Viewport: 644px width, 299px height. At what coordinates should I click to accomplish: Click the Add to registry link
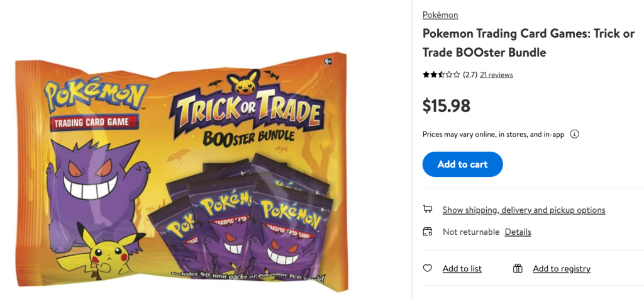pos(562,269)
